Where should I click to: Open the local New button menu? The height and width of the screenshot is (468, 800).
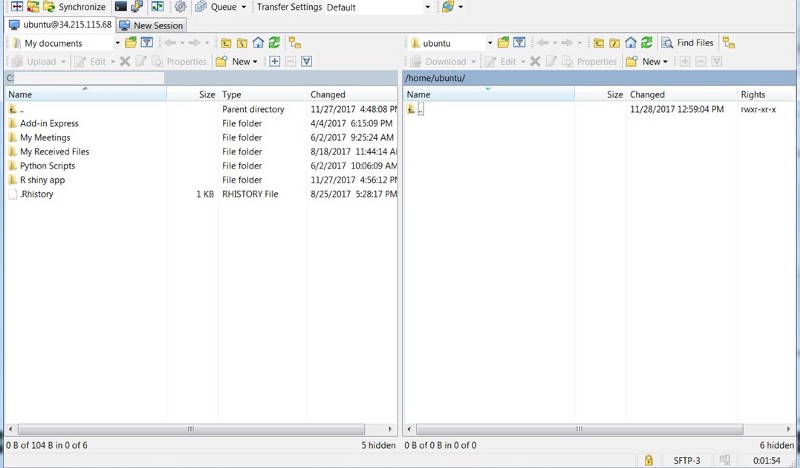tap(237, 62)
